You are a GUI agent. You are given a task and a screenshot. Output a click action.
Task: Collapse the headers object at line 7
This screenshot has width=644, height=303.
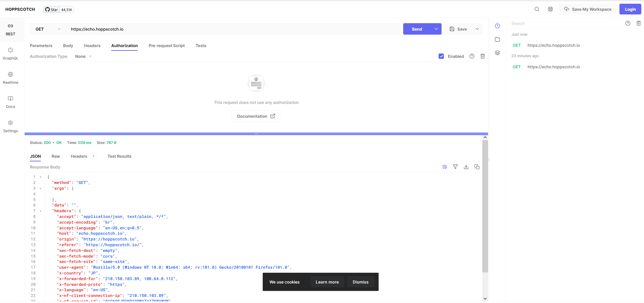tap(40, 211)
